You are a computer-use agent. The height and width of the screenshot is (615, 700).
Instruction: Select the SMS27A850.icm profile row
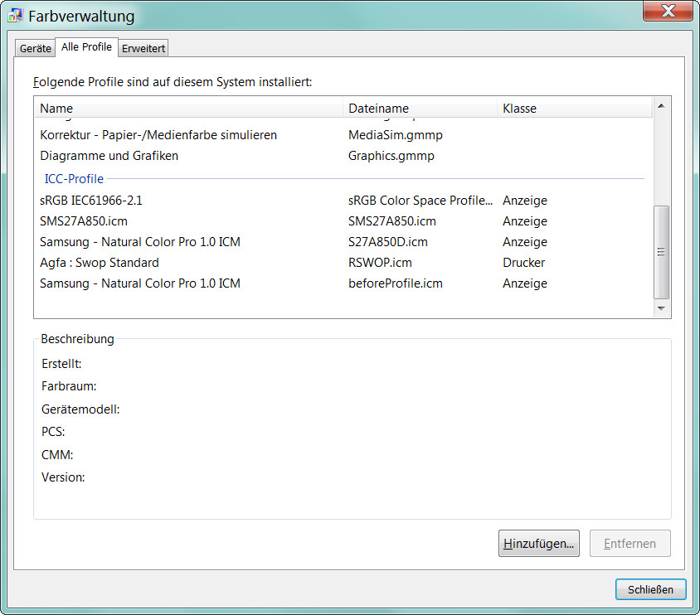(x=84, y=221)
